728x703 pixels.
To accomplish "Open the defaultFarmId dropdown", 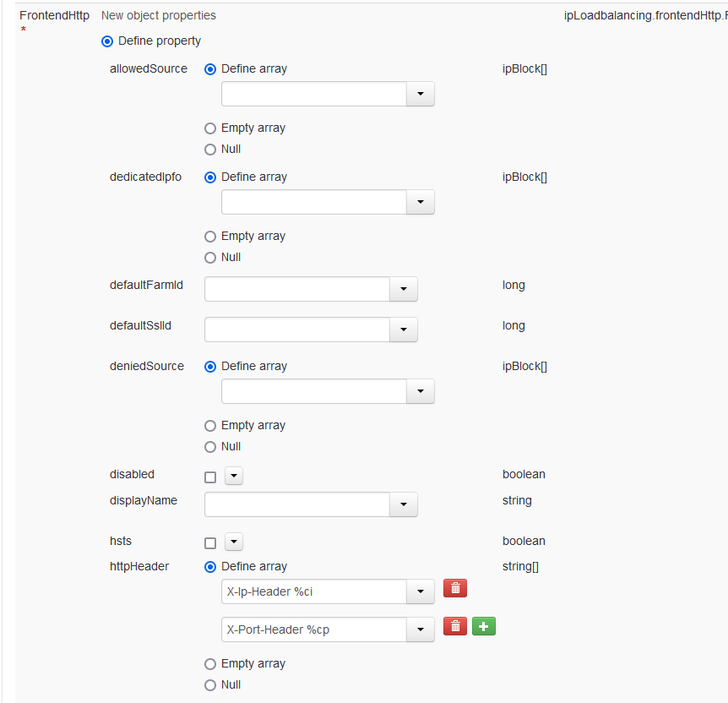I will (403, 288).
